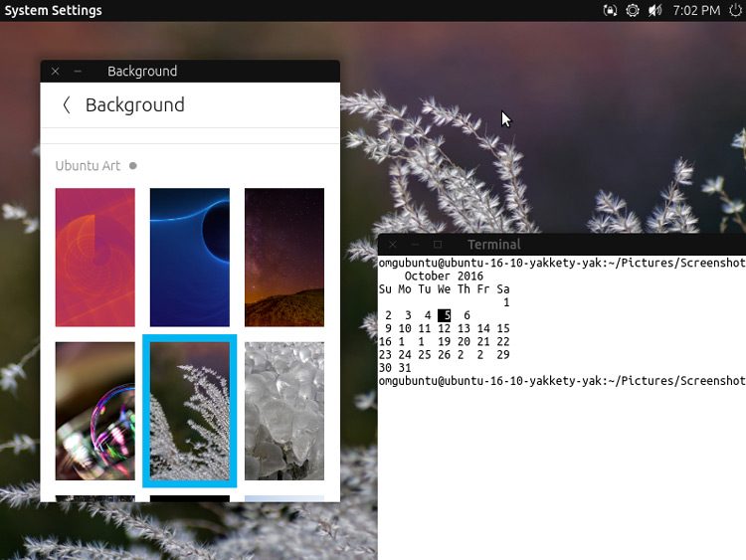Minimize the Background settings window

[78, 72]
